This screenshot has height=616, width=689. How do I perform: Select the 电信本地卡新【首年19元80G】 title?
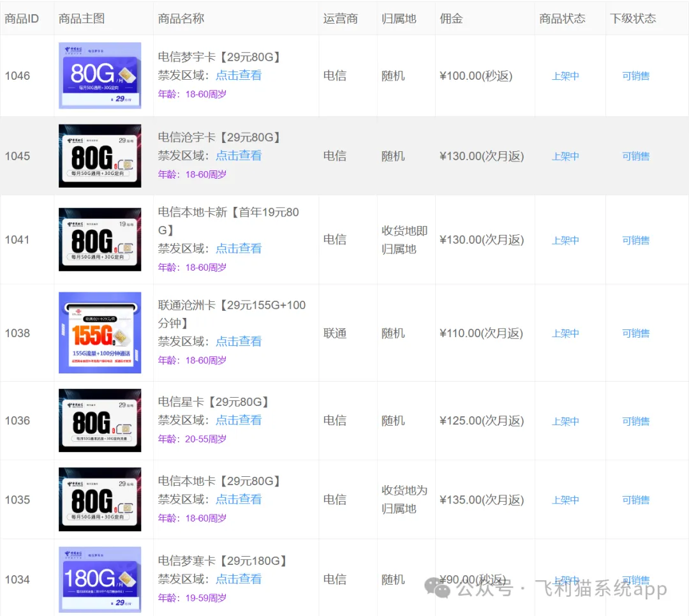point(228,221)
